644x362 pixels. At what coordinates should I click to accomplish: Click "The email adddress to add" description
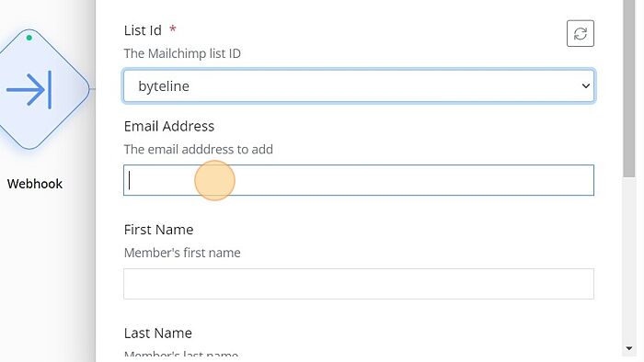(199, 149)
